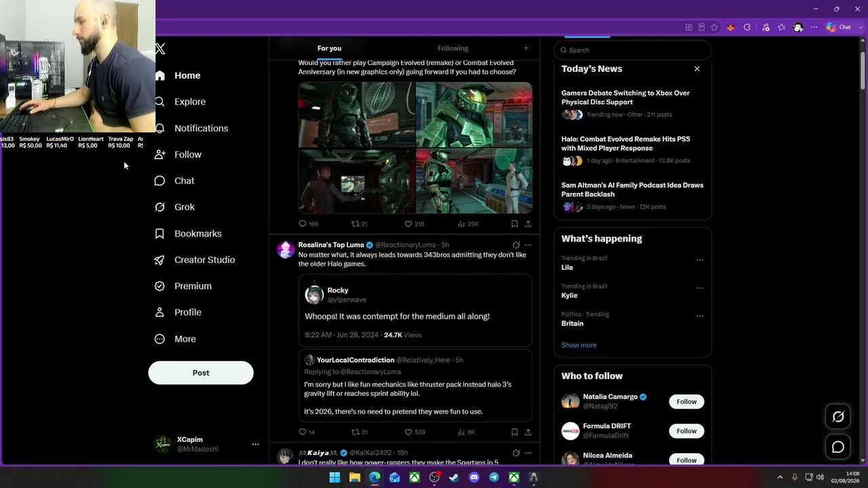Open the browser profile avatar
The image size is (868, 488).
click(x=798, y=27)
